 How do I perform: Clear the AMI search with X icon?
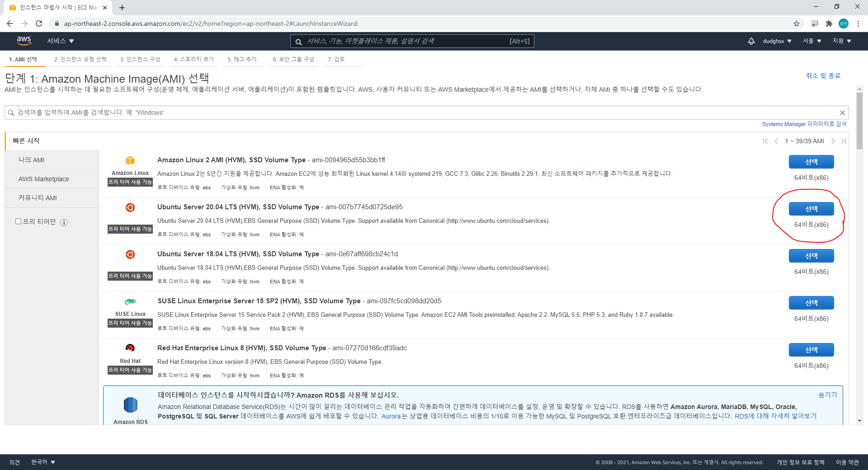[842, 113]
